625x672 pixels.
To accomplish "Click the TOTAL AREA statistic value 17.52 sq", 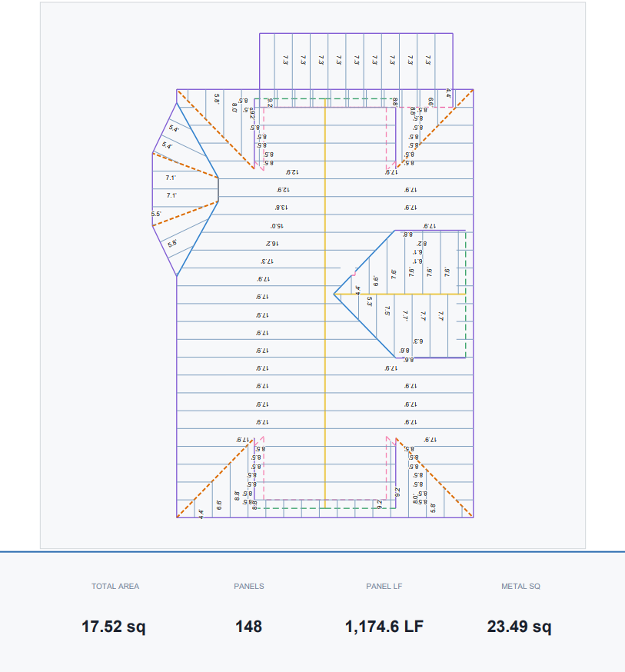I will coord(114,626).
